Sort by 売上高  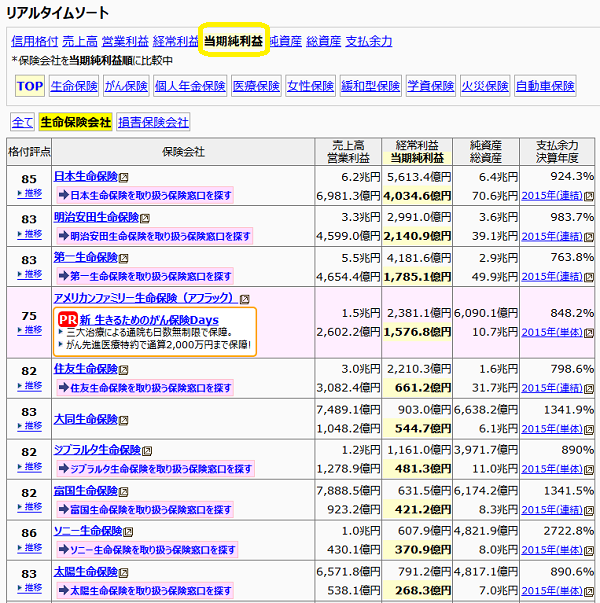80,41
